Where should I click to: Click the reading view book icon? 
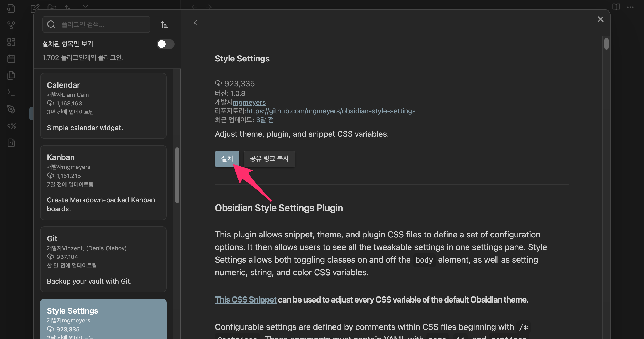(616, 7)
